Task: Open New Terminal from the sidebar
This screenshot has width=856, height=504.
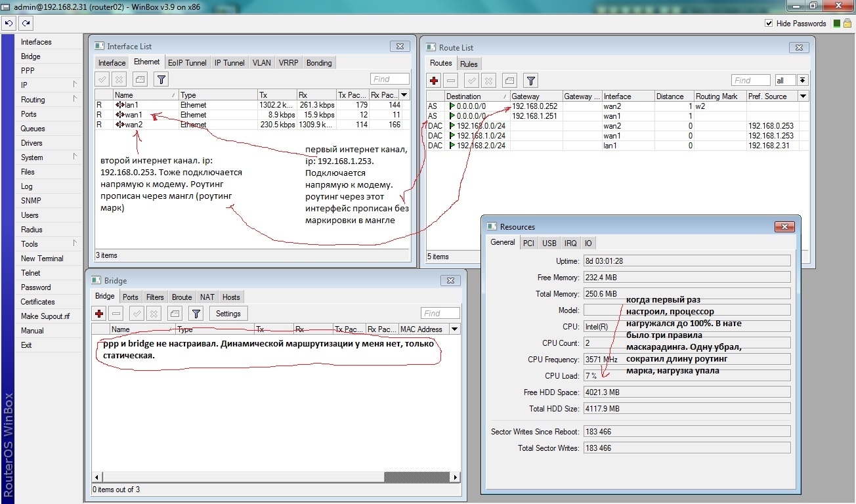Action: [x=42, y=259]
